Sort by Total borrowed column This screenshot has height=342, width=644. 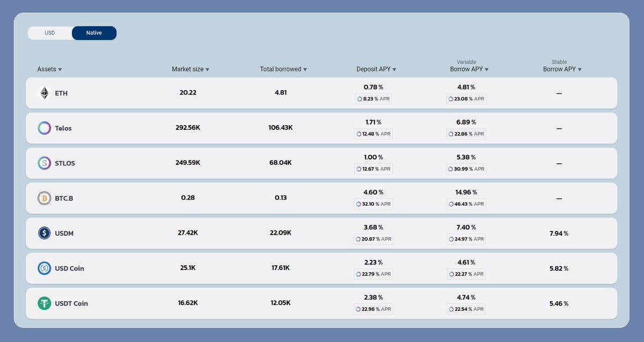pos(283,69)
